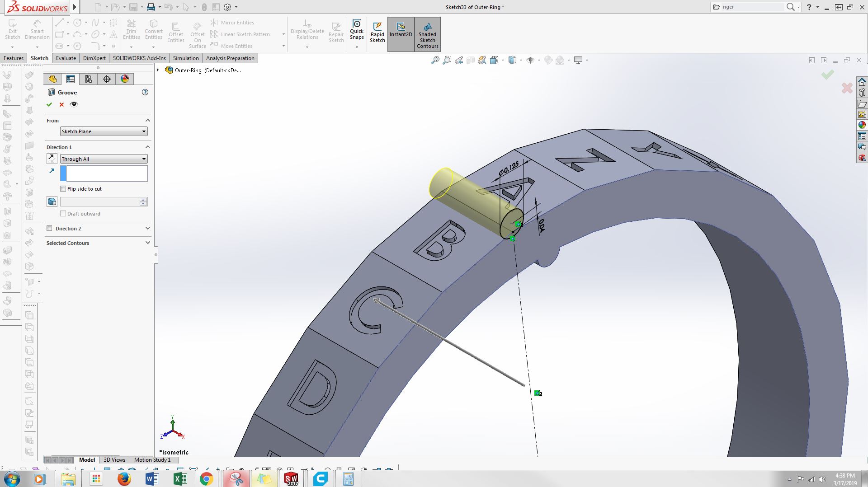
Task: Click the Direction of Extrusion arrow icon
Action: 52,171
